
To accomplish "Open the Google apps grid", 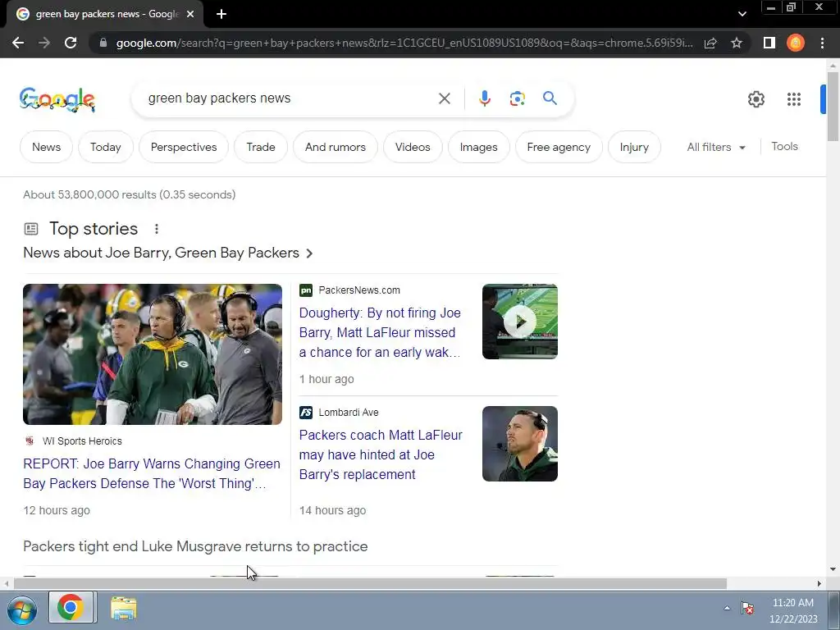I will [x=794, y=99].
